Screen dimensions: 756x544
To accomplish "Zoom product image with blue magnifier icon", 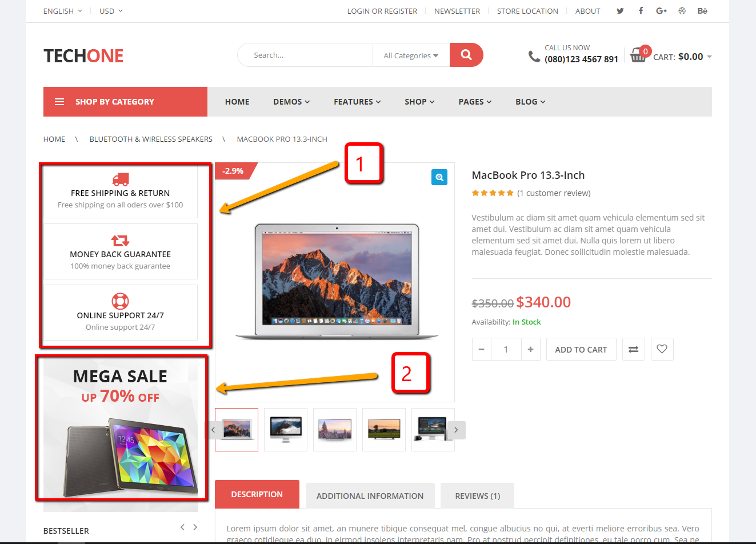I will (x=439, y=177).
